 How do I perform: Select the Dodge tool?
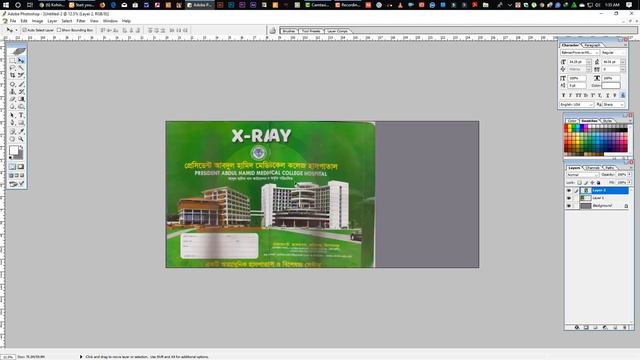[21, 107]
